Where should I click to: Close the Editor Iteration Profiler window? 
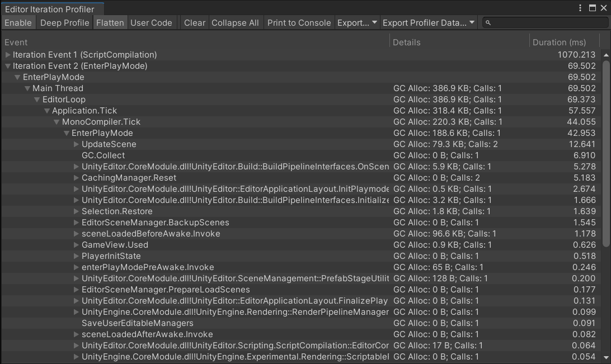click(x=603, y=8)
